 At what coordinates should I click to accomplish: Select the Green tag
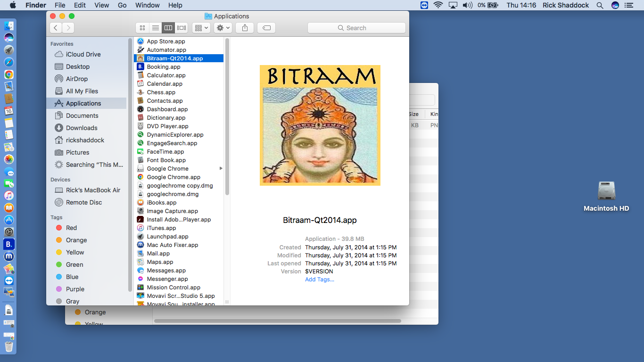(74, 264)
